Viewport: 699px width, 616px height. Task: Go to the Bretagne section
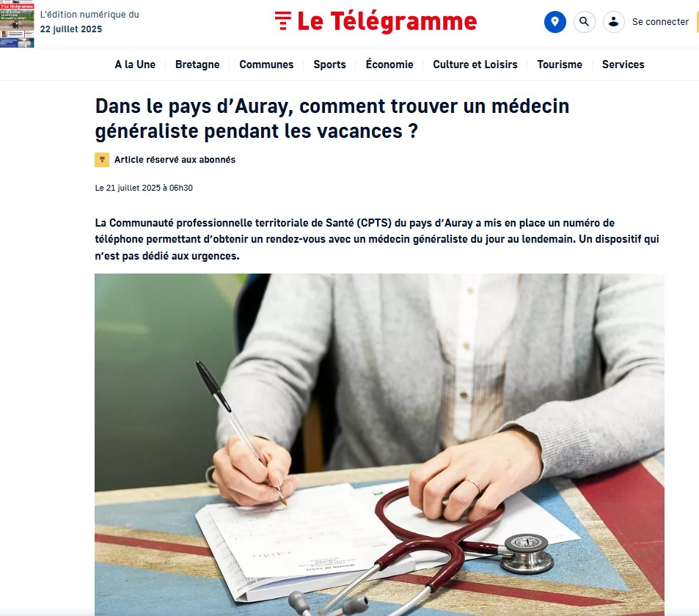pyautogui.click(x=197, y=65)
